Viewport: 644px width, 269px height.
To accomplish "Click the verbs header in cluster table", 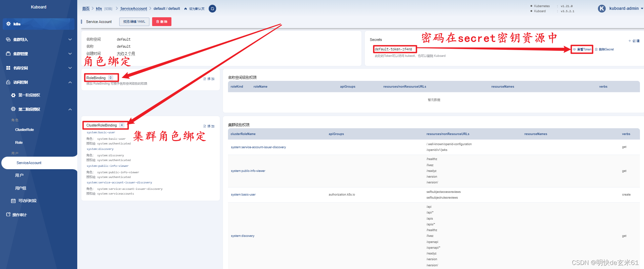I will point(626,134).
